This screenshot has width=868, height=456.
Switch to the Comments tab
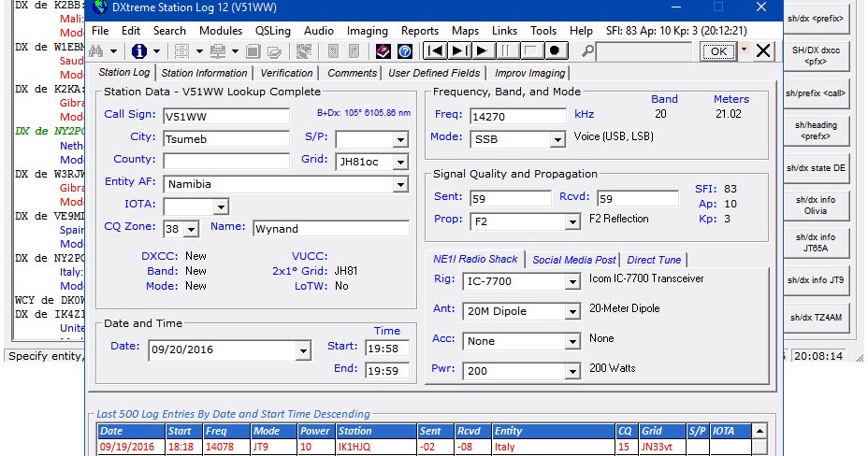tap(352, 73)
